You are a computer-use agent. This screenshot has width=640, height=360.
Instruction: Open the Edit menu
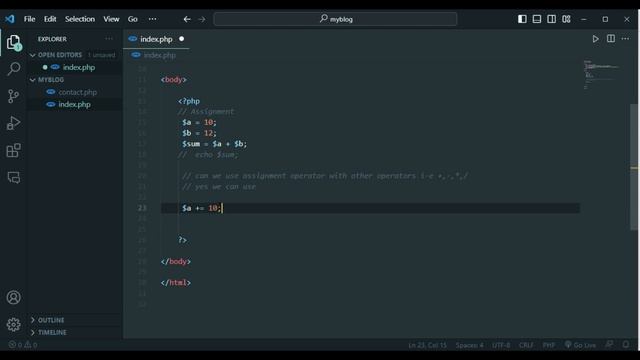(50, 19)
